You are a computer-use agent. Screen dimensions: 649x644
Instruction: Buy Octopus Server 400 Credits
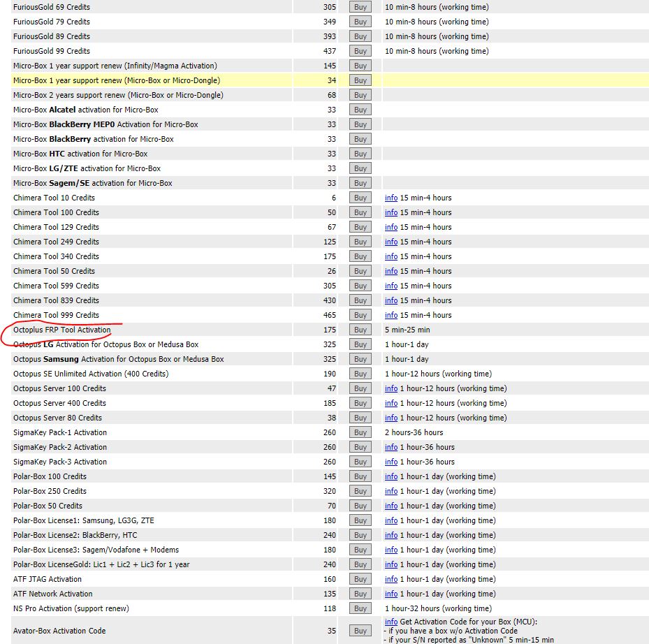(360, 403)
